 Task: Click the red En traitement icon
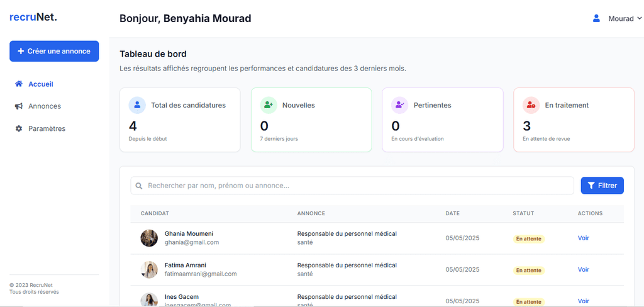click(x=531, y=105)
